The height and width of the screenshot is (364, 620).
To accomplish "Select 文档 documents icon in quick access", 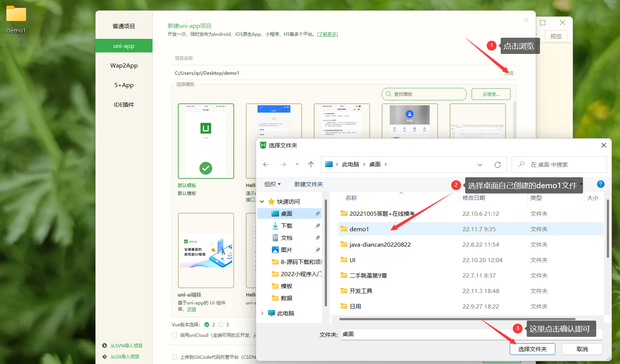I will [x=275, y=238].
